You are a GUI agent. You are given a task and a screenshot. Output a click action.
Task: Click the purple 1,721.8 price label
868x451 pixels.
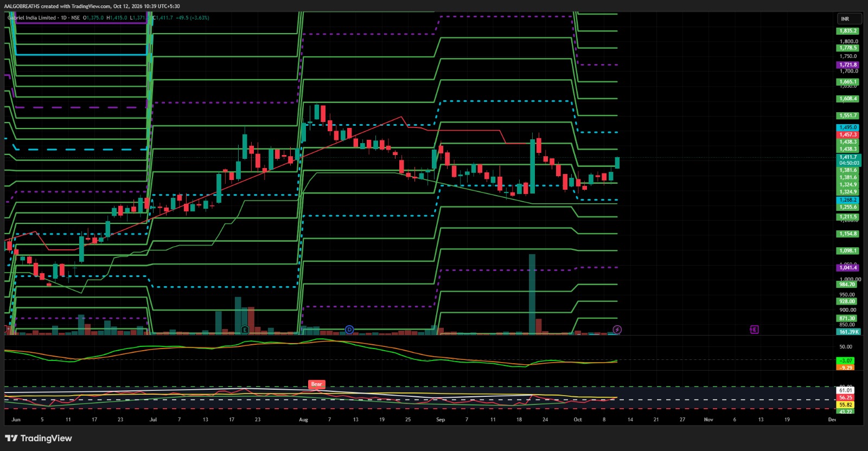(848, 65)
